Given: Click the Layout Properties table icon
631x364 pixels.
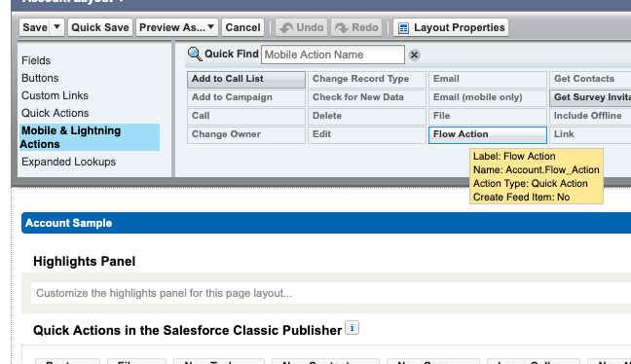Looking at the screenshot, I should [403, 28].
